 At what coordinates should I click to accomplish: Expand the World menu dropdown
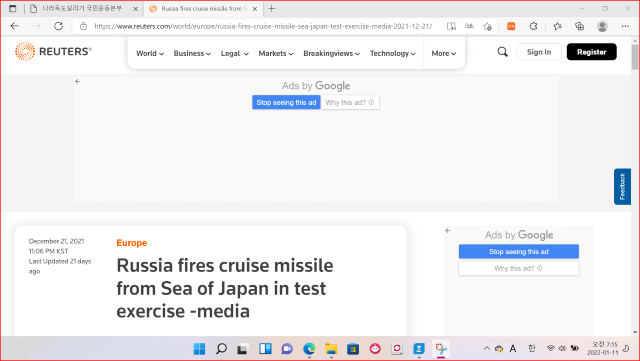(x=150, y=53)
